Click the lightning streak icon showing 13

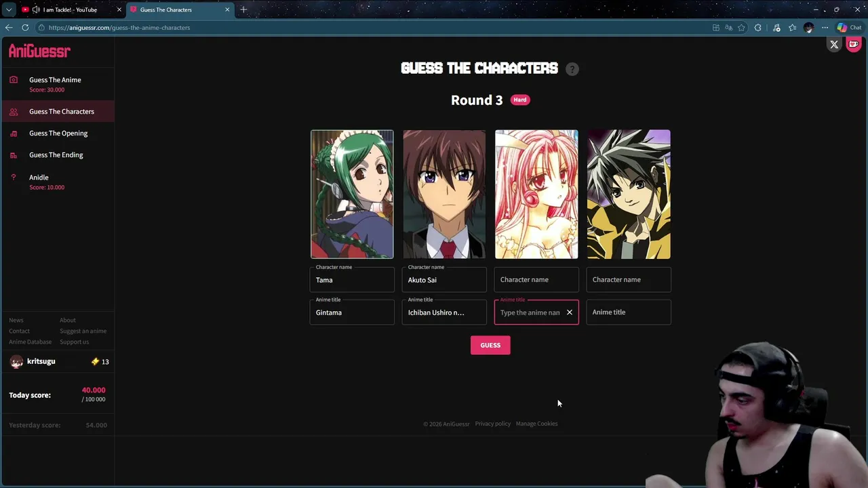pyautogui.click(x=95, y=362)
